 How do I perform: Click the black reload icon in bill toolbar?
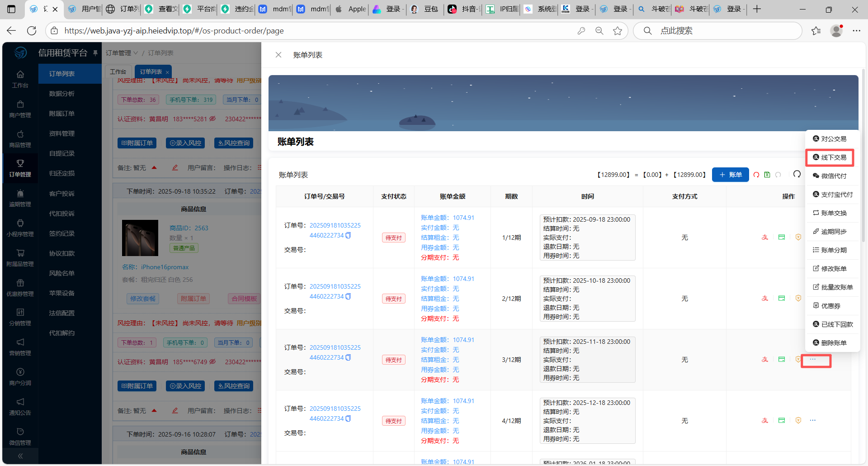[x=797, y=174]
